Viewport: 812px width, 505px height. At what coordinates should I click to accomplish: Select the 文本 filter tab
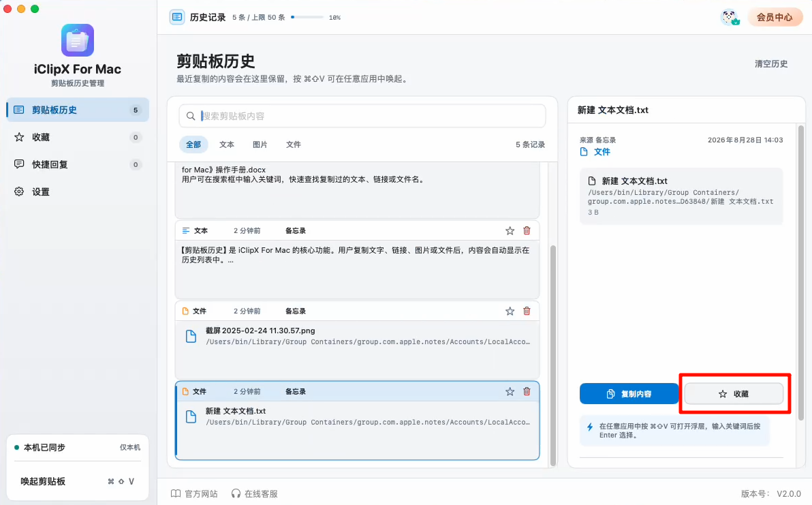pyautogui.click(x=227, y=144)
